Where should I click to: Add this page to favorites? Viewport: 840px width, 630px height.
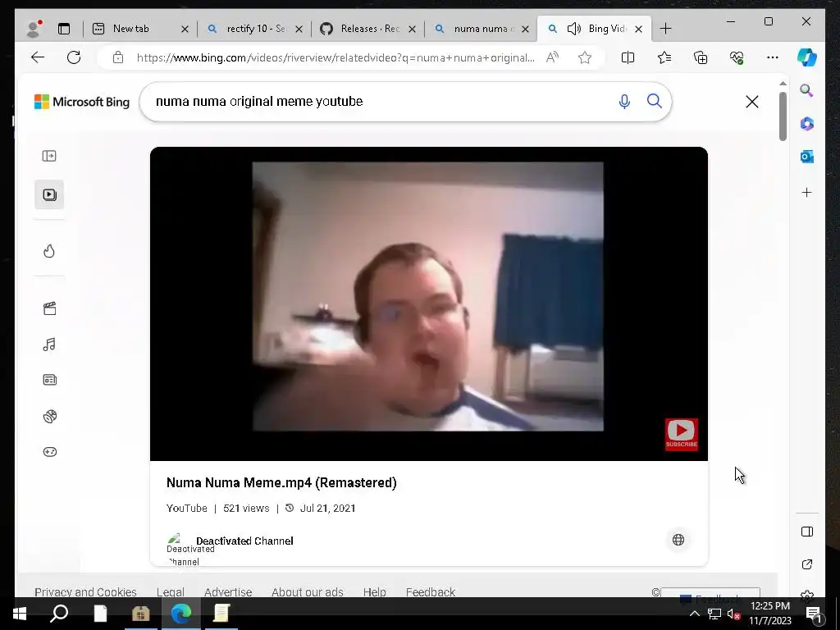tap(584, 57)
